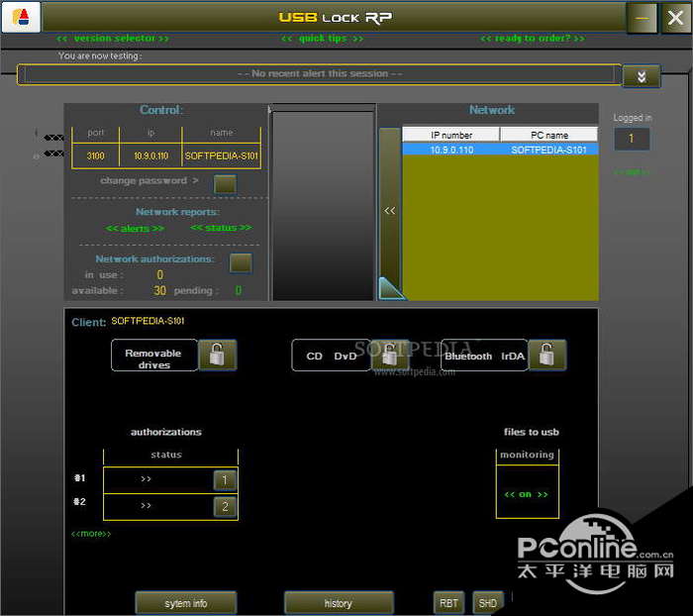Open the version selector link
This screenshot has width=693, height=616.
click(x=113, y=39)
